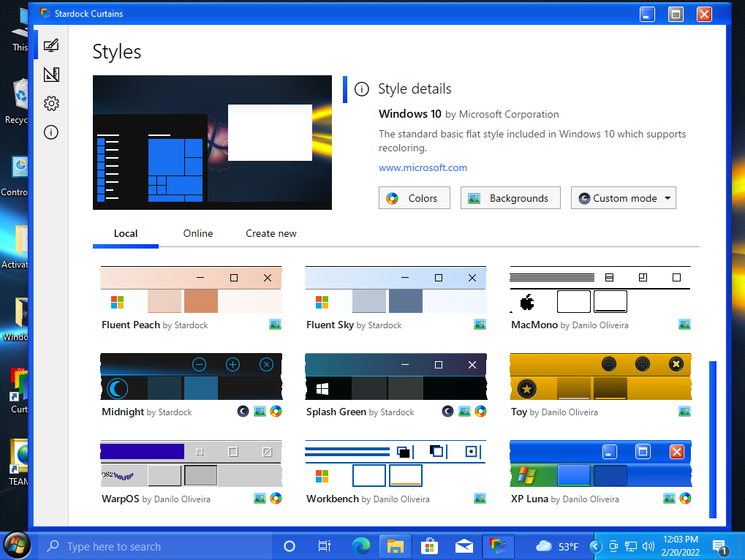The width and height of the screenshot is (745, 560).
Task: Switch to the Local tab
Action: [x=126, y=234]
